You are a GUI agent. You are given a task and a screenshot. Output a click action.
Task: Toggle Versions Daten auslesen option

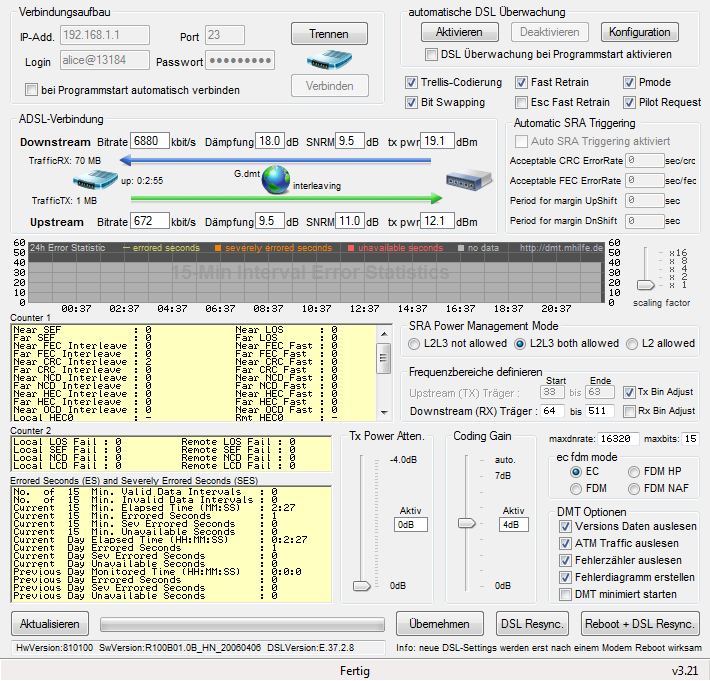pos(565,526)
